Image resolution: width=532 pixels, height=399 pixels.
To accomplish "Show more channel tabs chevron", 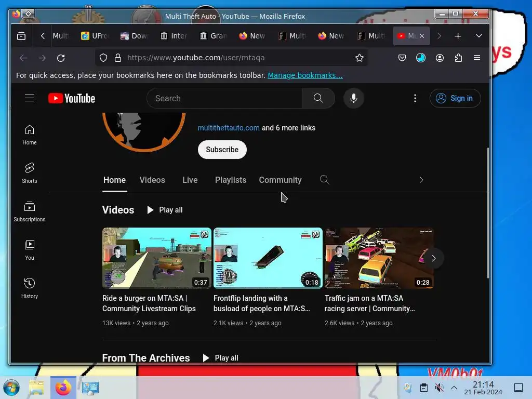I will 421,180.
